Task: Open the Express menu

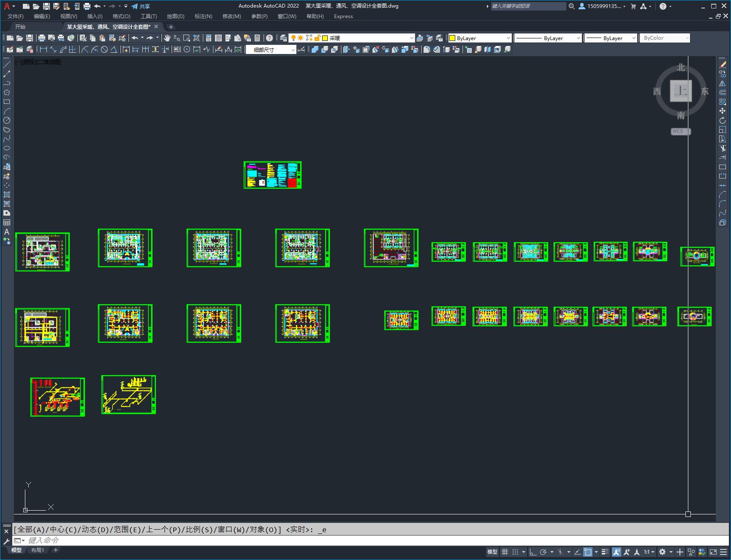Action: [343, 16]
